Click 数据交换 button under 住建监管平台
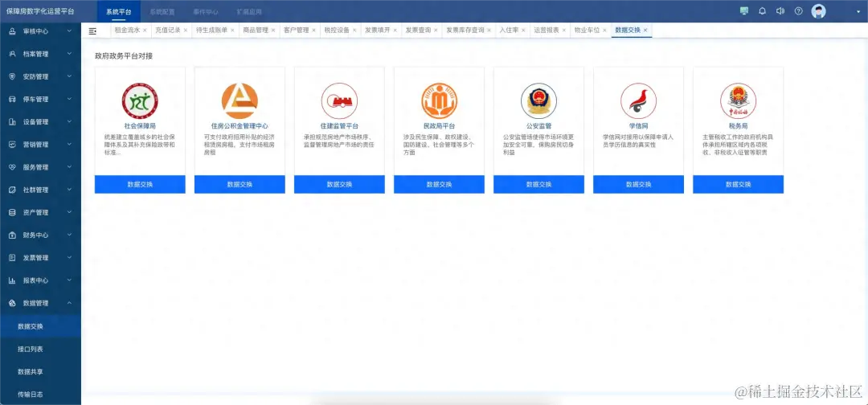The height and width of the screenshot is (405, 868). (x=339, y=184)
